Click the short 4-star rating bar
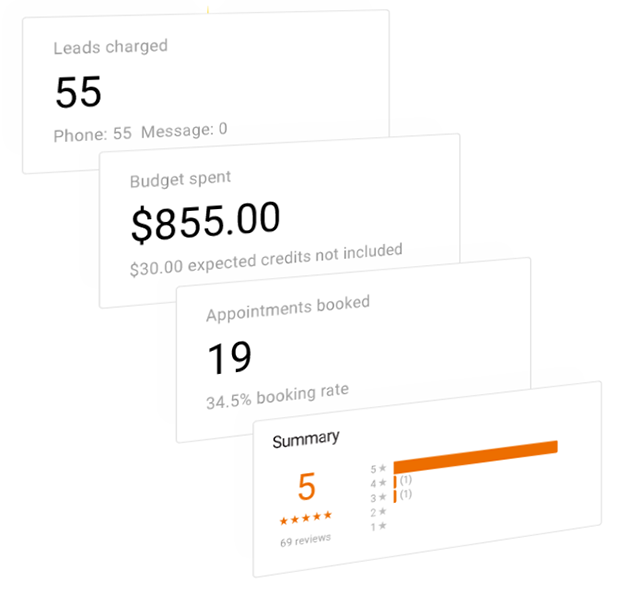Image resolution: width=628 pixels, height=594 pixels. point(396,482)
